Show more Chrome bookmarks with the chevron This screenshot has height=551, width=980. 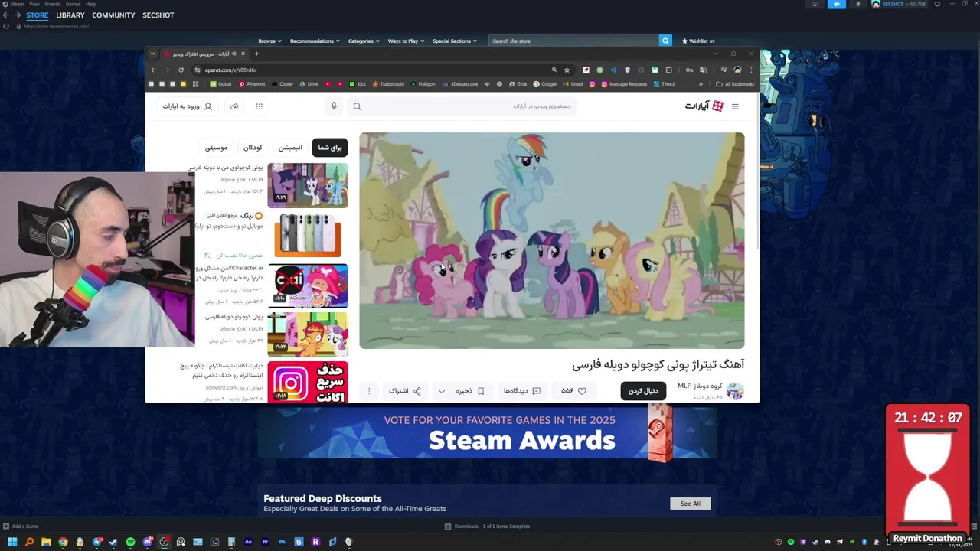point(701,84)
